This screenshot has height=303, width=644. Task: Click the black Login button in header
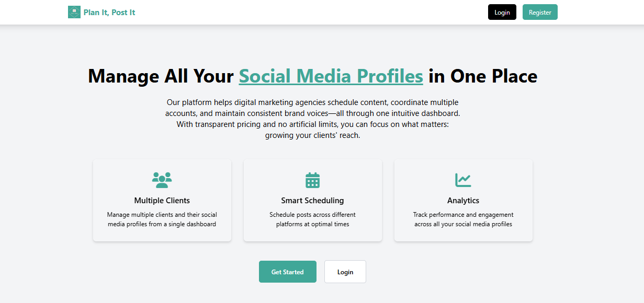(502, 12)
